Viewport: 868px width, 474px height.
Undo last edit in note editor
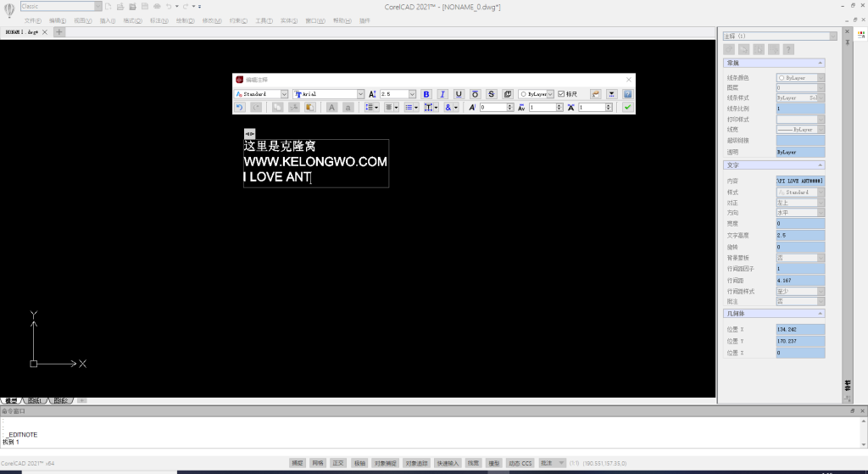240,108
